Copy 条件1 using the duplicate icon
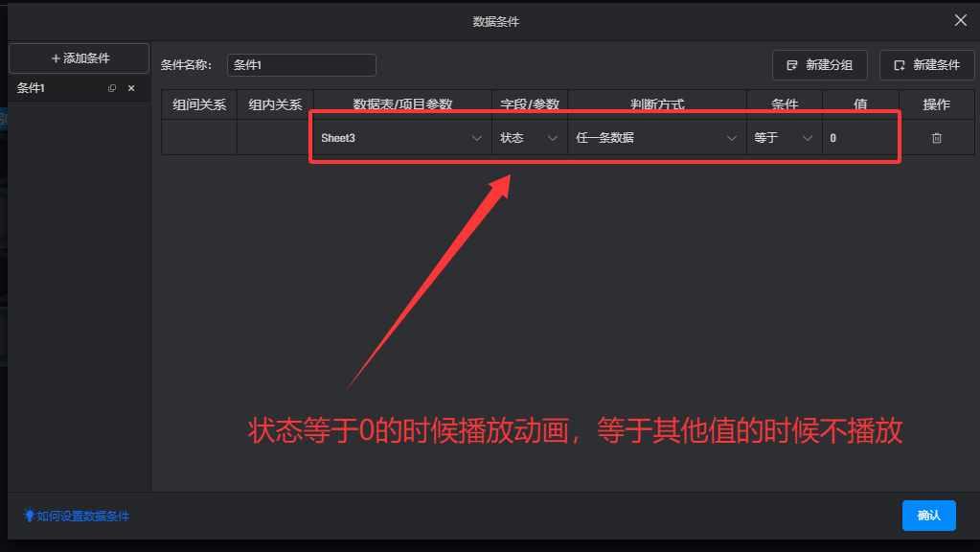 (x=112, y=88)
